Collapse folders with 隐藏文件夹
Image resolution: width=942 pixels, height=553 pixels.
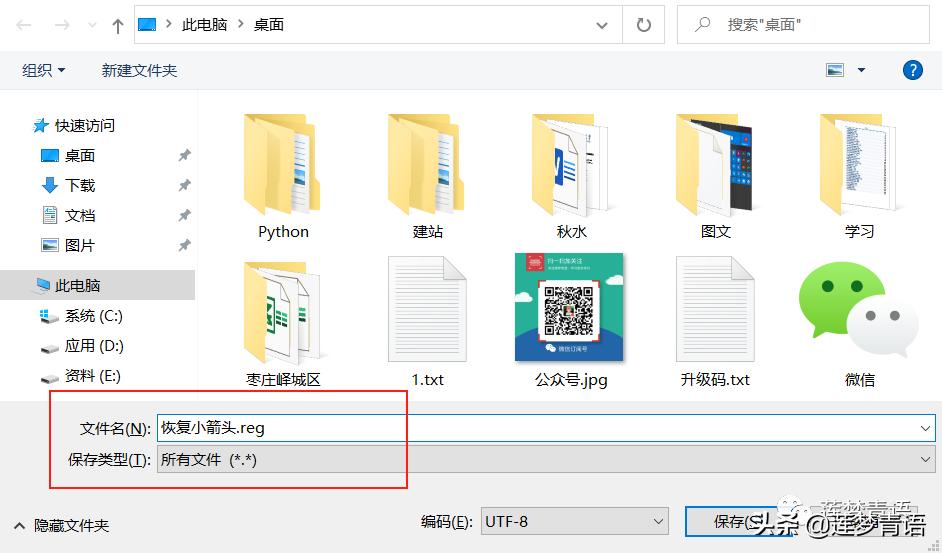coord(62,525)
